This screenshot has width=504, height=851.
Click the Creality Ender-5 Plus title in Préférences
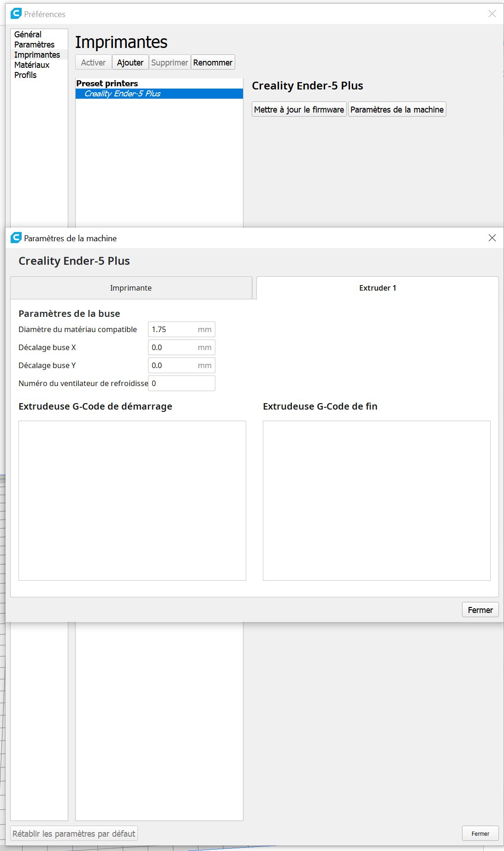pyautogui.click(x=308, y=86)
